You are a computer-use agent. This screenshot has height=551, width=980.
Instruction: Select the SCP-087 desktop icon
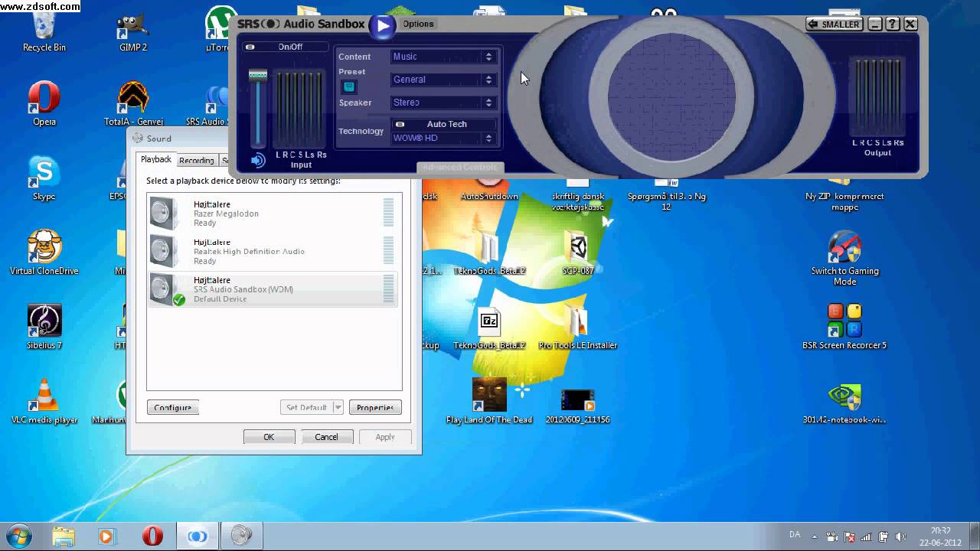578,253
